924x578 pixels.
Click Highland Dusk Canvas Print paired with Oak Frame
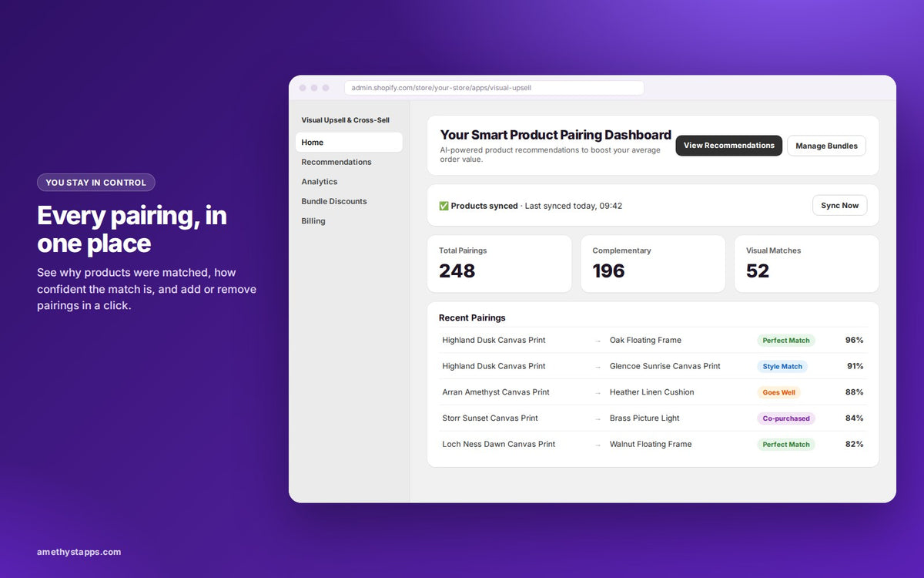click(x=494, y=340)
